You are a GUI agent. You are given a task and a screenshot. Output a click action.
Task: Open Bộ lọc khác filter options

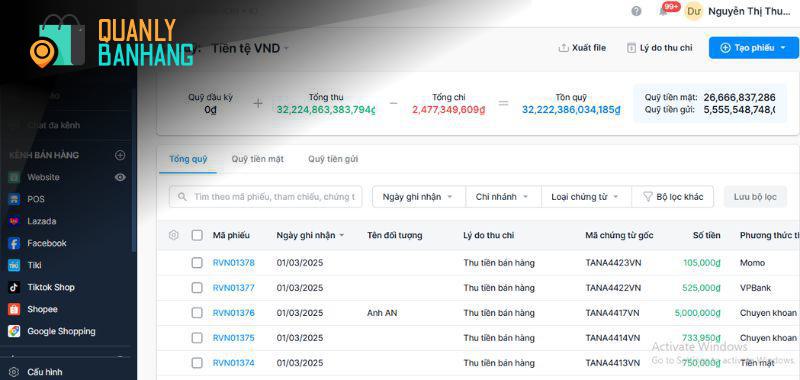[x=672, y=197]
